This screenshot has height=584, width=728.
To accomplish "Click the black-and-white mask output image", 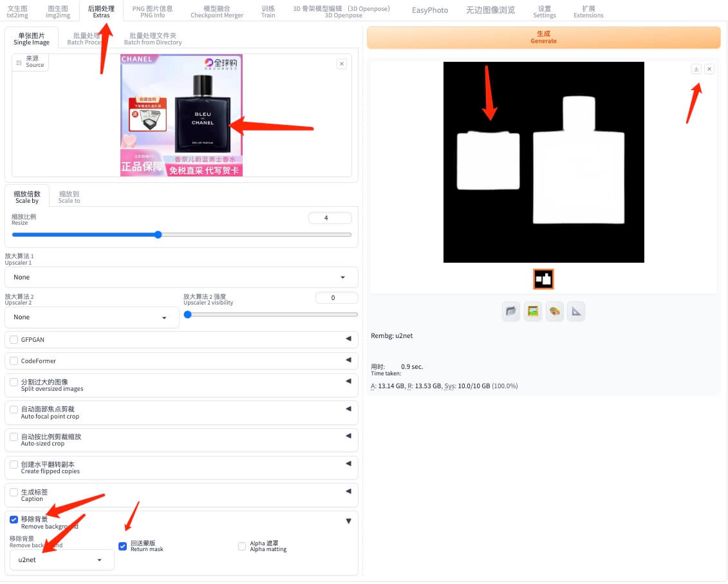I will [543, 162].
